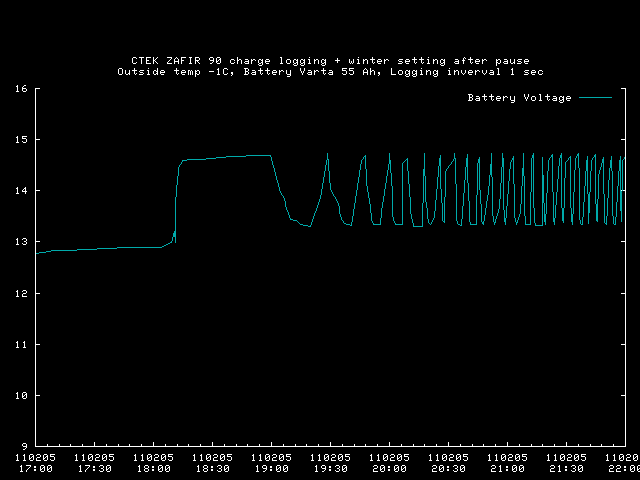Click the CTEK ZAFIR 90 chart title

tap(330, 60)
